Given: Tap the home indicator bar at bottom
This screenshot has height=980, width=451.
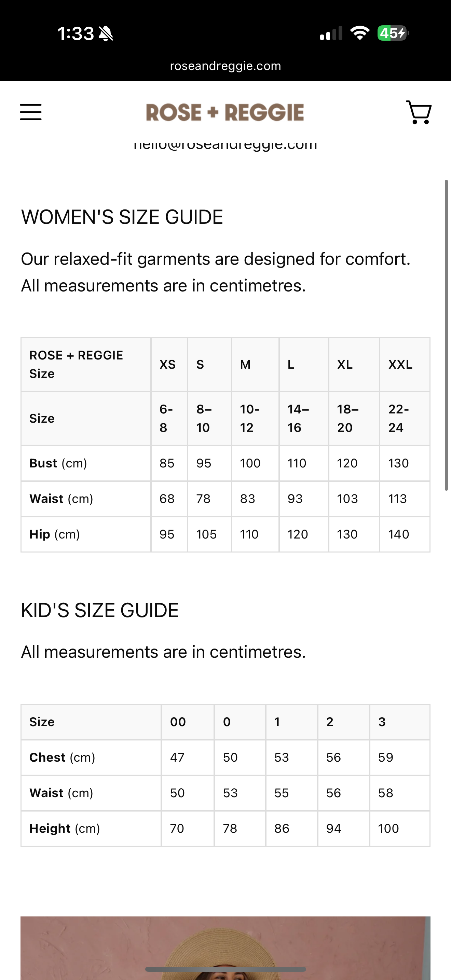Looking at the screenshot, I should pyautogui.click(x=225, y=969).
